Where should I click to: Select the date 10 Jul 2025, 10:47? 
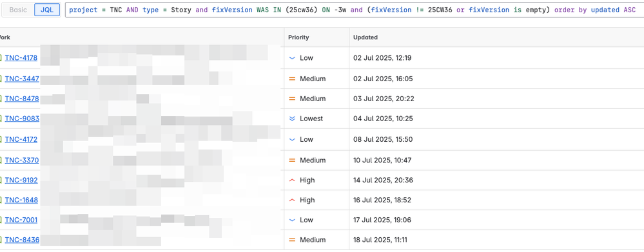point(382,160)
